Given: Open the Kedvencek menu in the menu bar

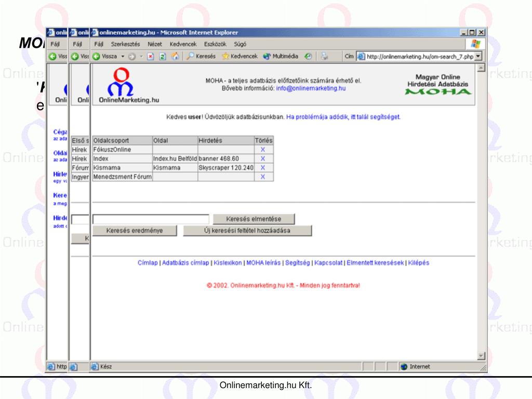Looking at the screenshot, I should [x=183, y=44].
